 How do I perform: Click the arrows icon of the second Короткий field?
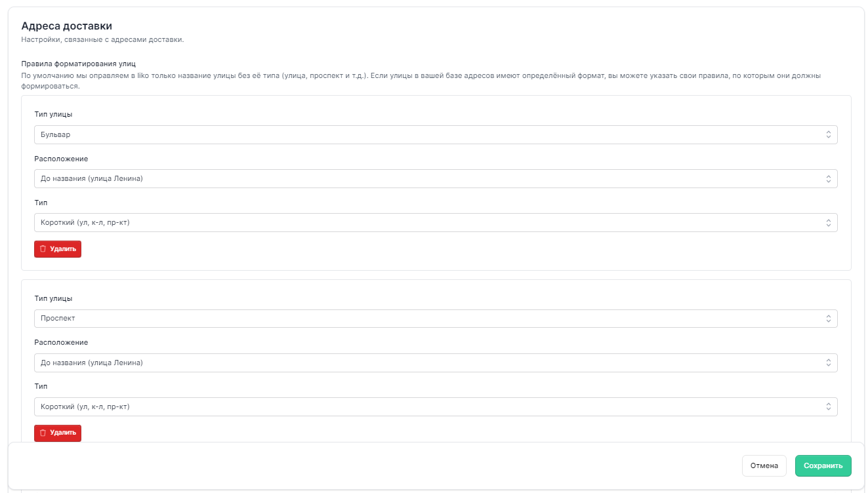[828, 407]
